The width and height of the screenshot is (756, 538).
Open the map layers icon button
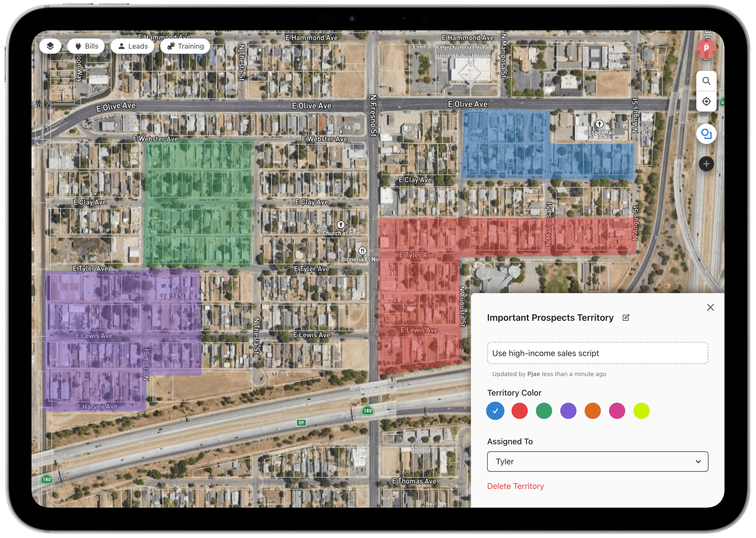point(50,46)
